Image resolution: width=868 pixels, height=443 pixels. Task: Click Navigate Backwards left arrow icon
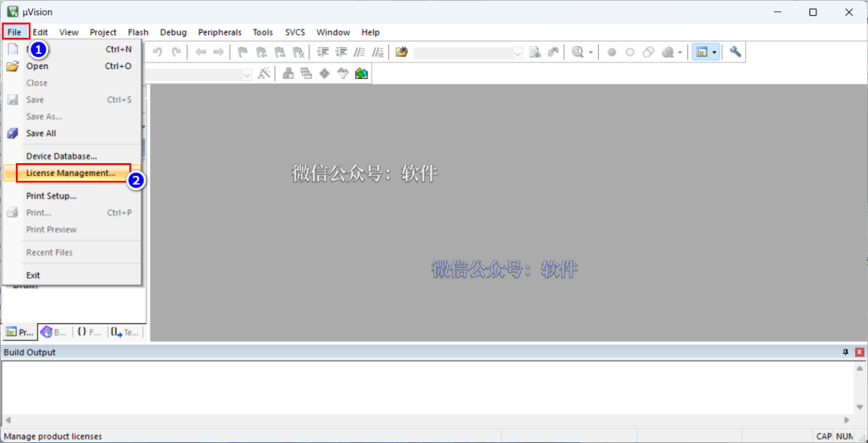click(x=200, y=52)
